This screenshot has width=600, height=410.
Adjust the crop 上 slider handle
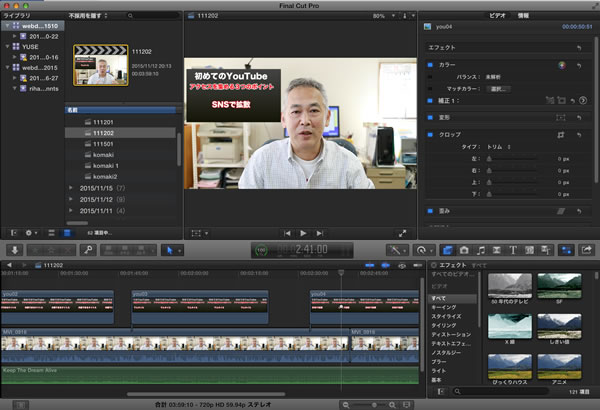tap(489, 182)
